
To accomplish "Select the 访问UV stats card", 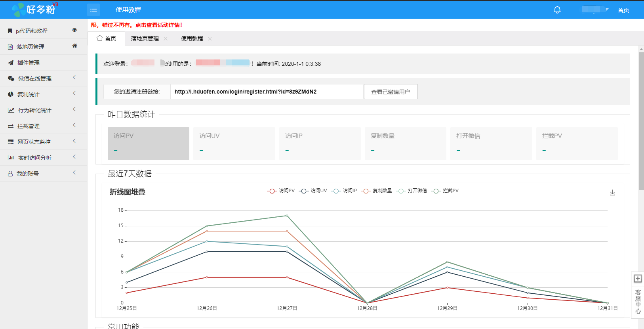I will [x=234, y=143].
